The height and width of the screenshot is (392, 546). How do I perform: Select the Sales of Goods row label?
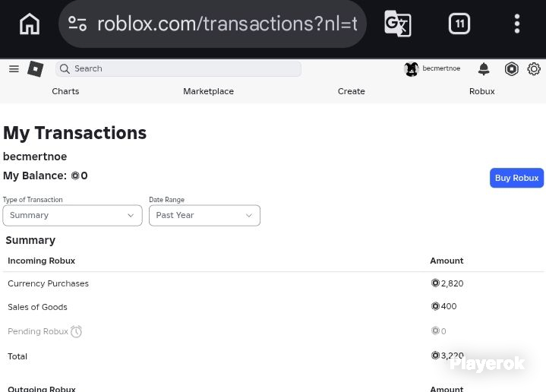click(37, 307)
